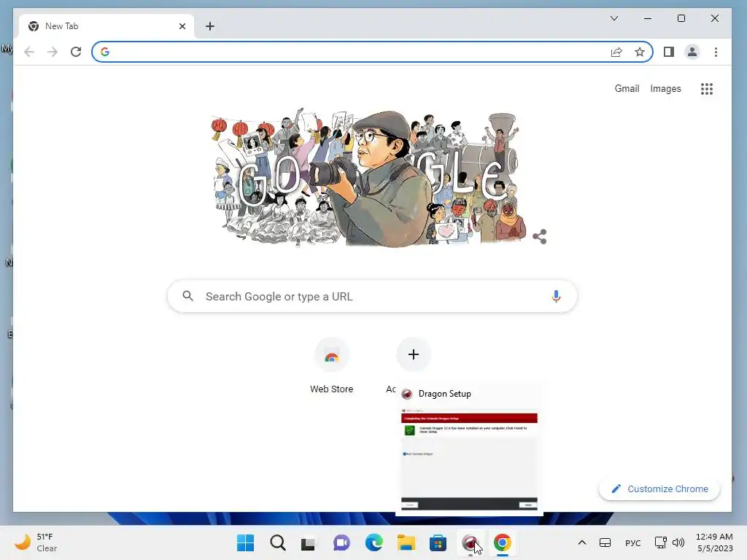This screenshot has height=560, width=747.
Task: Open the Chrome profile avatar
Action: pos(692,52)
